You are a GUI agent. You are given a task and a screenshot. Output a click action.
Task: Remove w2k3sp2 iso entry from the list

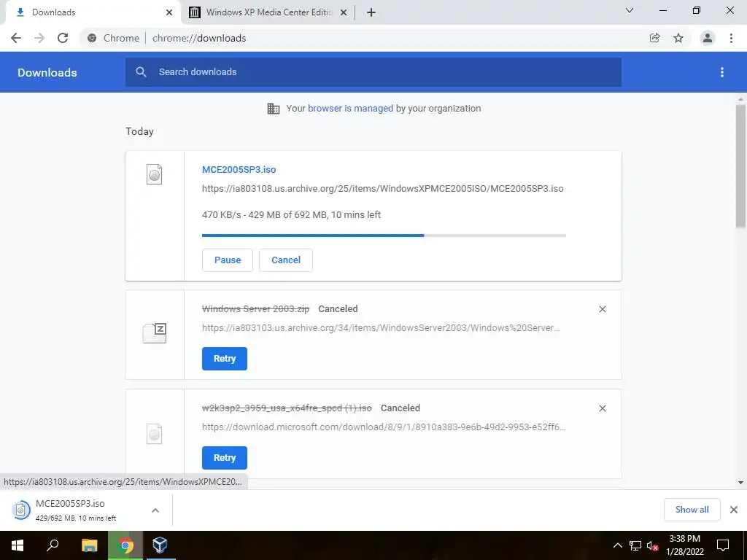click(603, 408)
